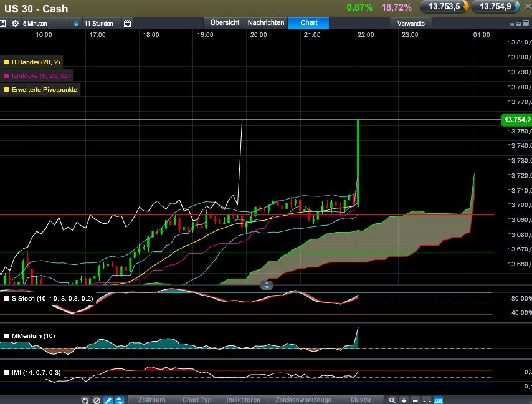Toggle the blue lock icon
This screenshot has width=532, height=404.
pos(76,24)
